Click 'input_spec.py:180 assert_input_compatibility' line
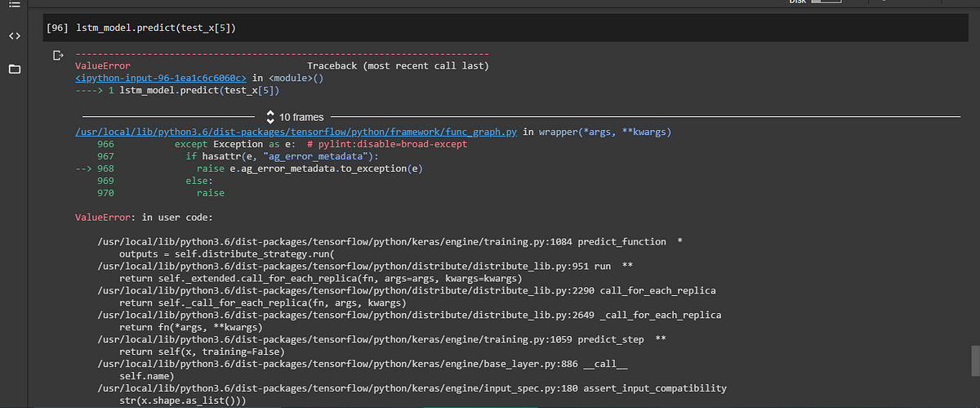980x408 pixels. pyautogui.click(x=412, y=388)
